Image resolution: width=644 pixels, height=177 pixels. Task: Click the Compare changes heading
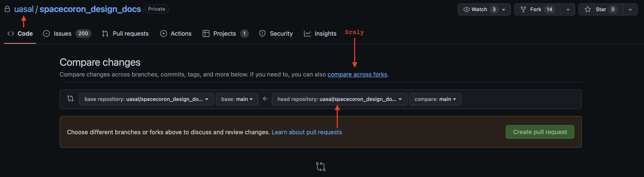click(x=100, y=62)
